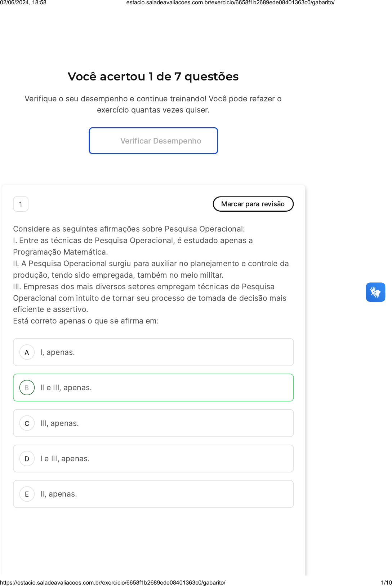Click the Verificar Desempenho button

(x=153, y=141)
